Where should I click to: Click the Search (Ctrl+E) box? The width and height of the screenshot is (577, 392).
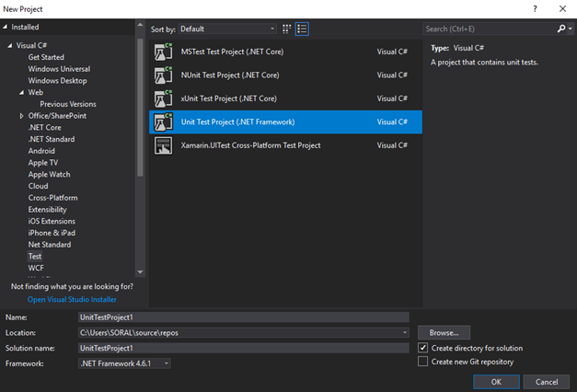coord(490,29)
